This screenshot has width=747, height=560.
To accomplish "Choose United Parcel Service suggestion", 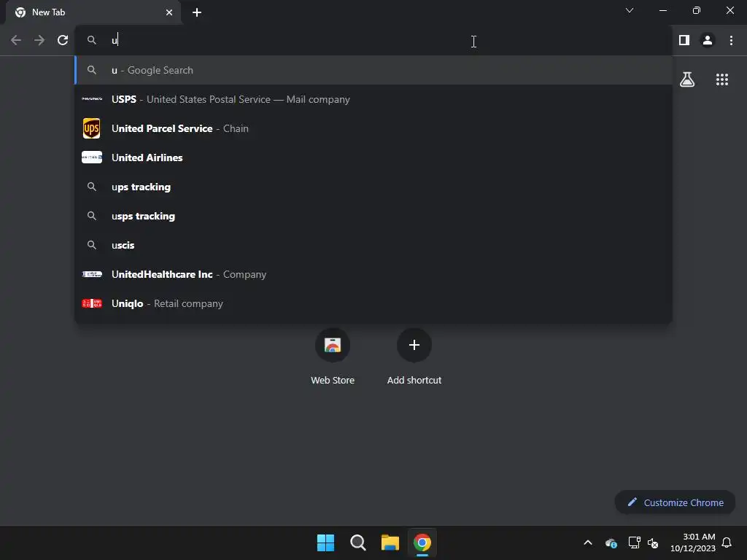I will click(373, 128).
